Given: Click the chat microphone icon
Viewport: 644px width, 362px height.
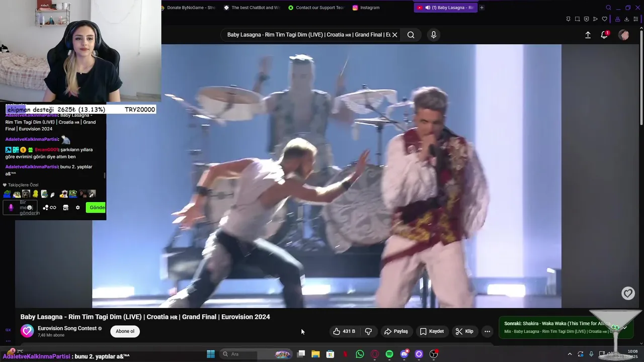Looking at the screenshot, I should coord(11,208).
